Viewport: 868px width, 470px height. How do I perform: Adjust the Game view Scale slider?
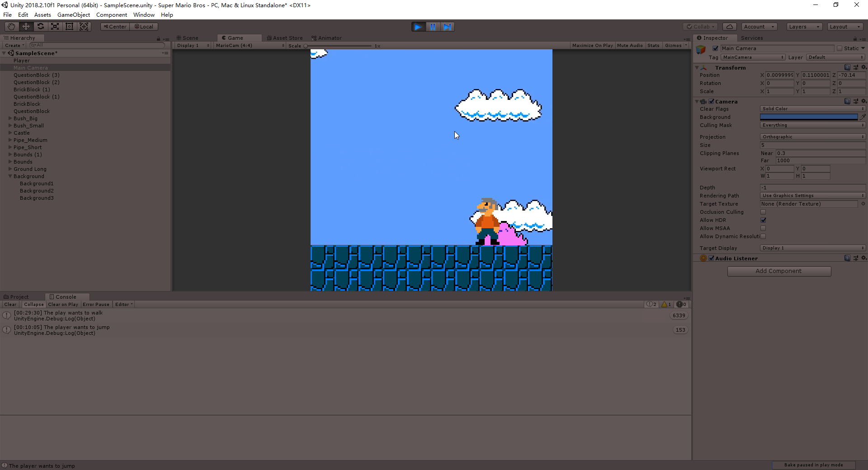[x=338, y=46]
